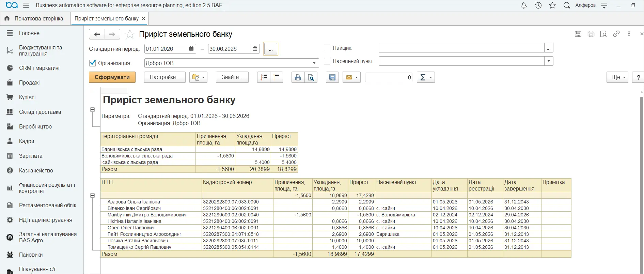Screen dimensions: 644x274
Task: Click the printer icon in the top-right header
Action: pyautogui.click(x=591, y=34)
